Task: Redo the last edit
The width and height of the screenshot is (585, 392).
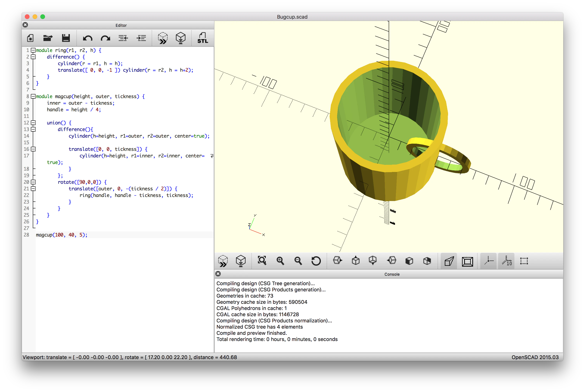Action: (x=105, y=38)
